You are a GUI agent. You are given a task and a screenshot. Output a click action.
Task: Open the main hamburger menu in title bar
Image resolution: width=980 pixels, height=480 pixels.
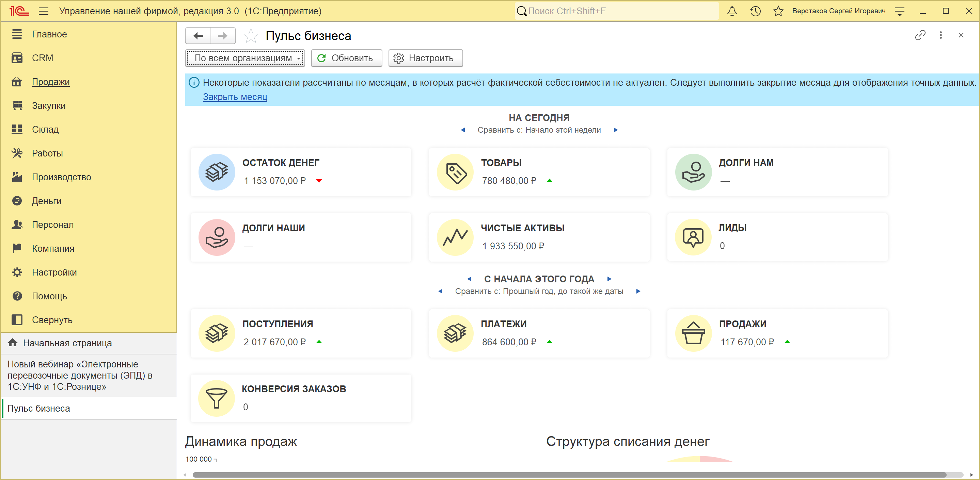(x=43, y=11)
